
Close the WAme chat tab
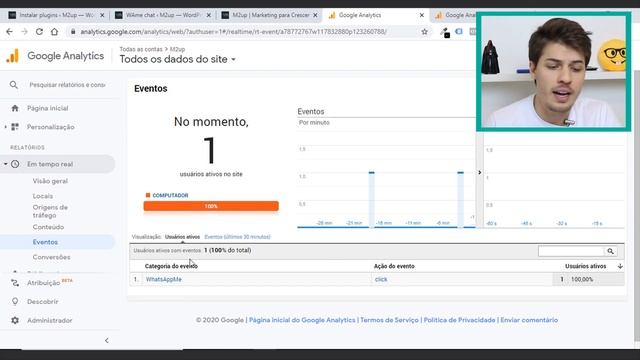tap(209, 15)
